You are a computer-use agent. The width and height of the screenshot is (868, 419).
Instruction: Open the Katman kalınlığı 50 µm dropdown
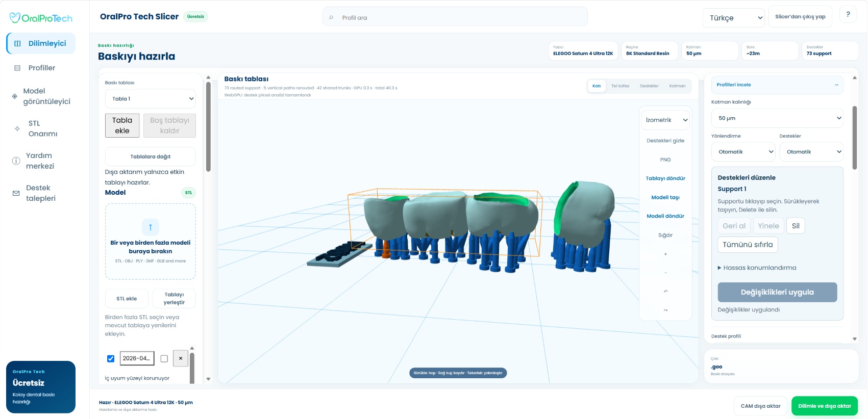coord(777,118)
